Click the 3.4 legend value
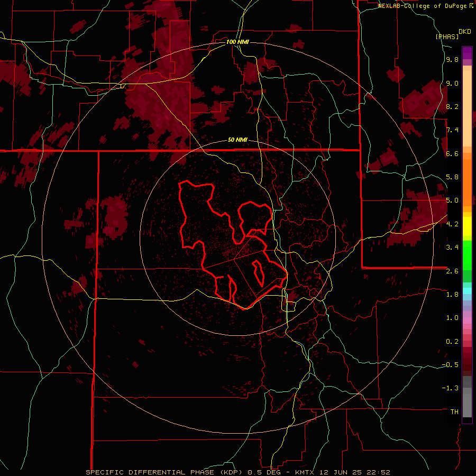476x476 pixels. point(452,248)
